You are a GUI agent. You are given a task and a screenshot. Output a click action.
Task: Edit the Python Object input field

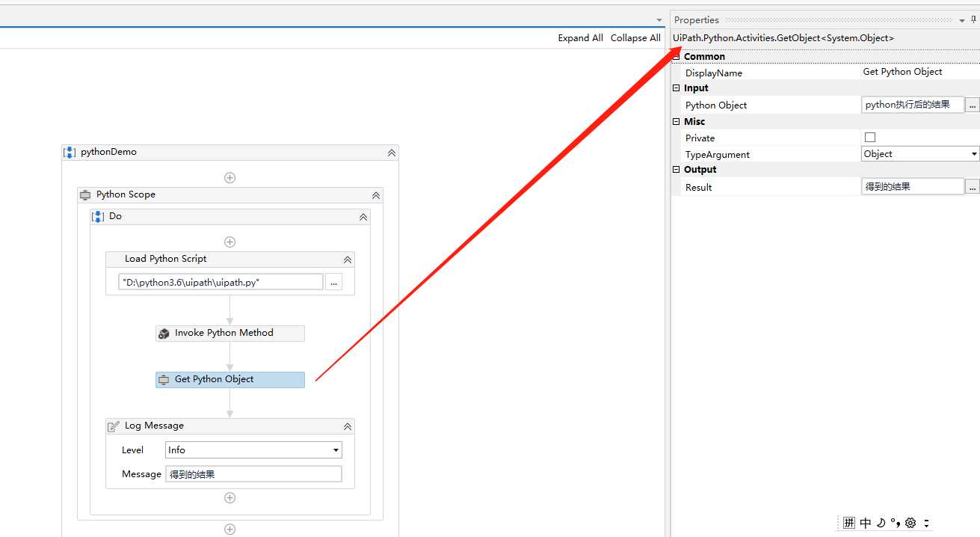tap(913, 105)
